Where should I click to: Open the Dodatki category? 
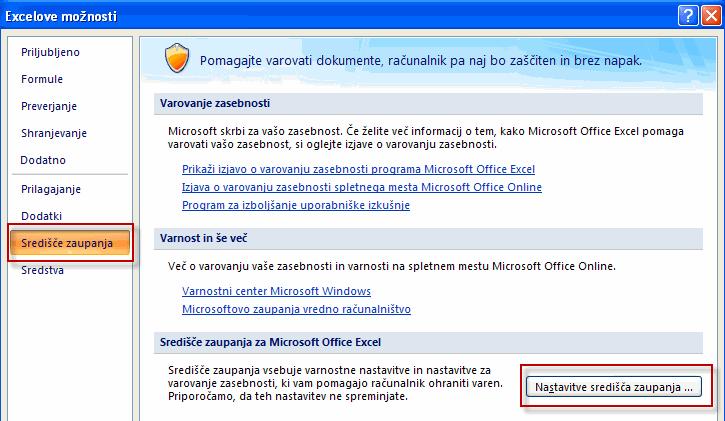(42, 216)
